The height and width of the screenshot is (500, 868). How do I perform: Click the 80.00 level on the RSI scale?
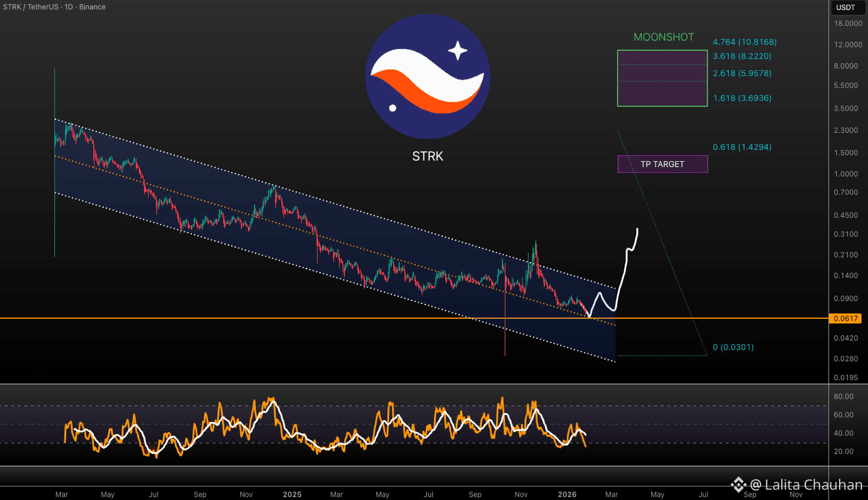click(843, 397)
